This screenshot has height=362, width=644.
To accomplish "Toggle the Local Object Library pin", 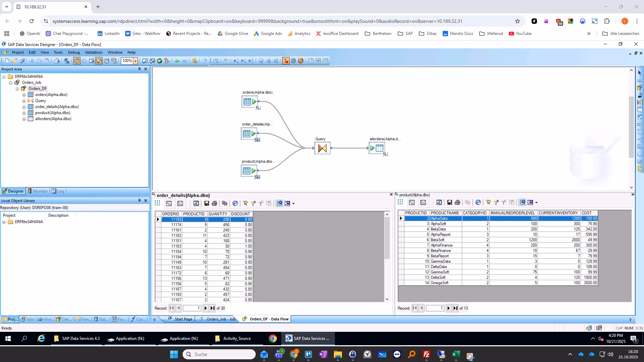I will [139, 200].
